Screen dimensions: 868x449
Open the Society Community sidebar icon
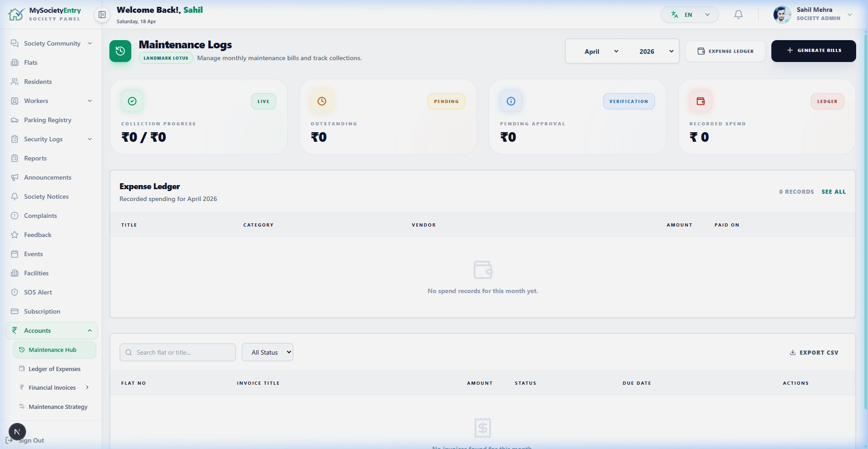pyautogui.click(x=15, y=43)
